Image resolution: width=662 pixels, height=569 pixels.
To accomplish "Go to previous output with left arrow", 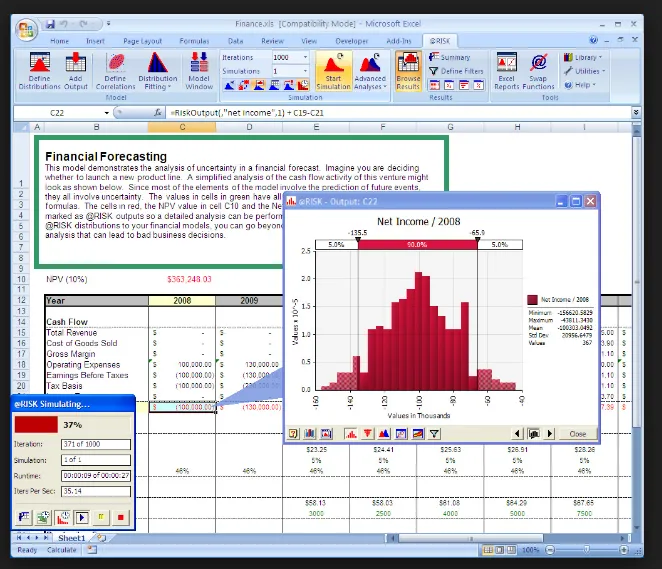I will point(517,434).
